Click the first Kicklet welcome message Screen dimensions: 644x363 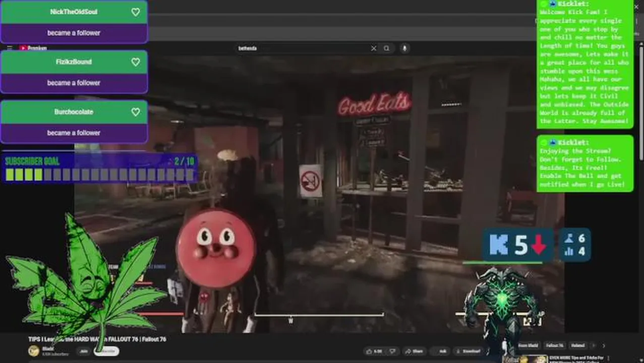click(584, 64)
